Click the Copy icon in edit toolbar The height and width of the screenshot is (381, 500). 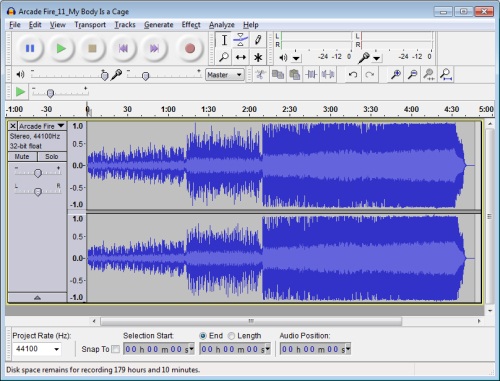click(x=278, y=74)
